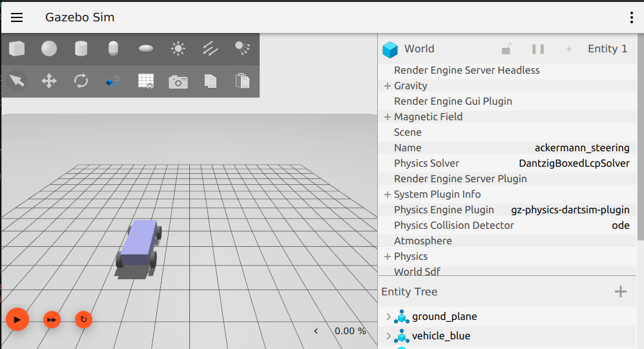Open the grid configuration tool
The image size is (644, 349).
pyautogui.click(x=146, y=81)
